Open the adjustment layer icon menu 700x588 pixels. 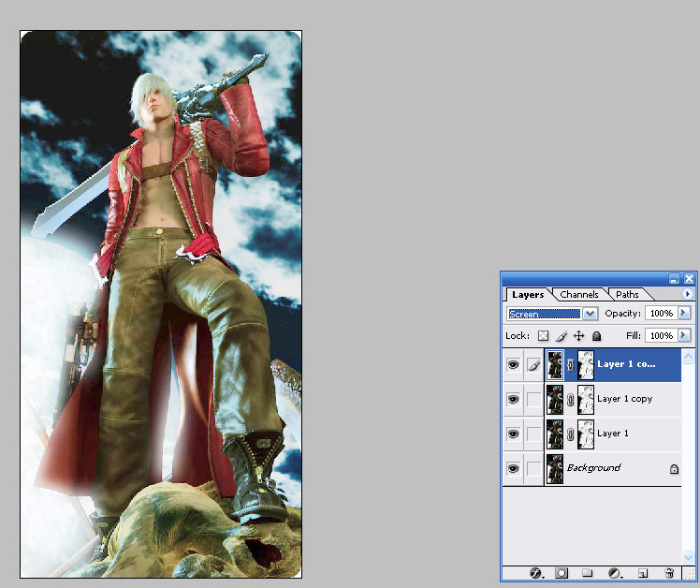[615, 572]
